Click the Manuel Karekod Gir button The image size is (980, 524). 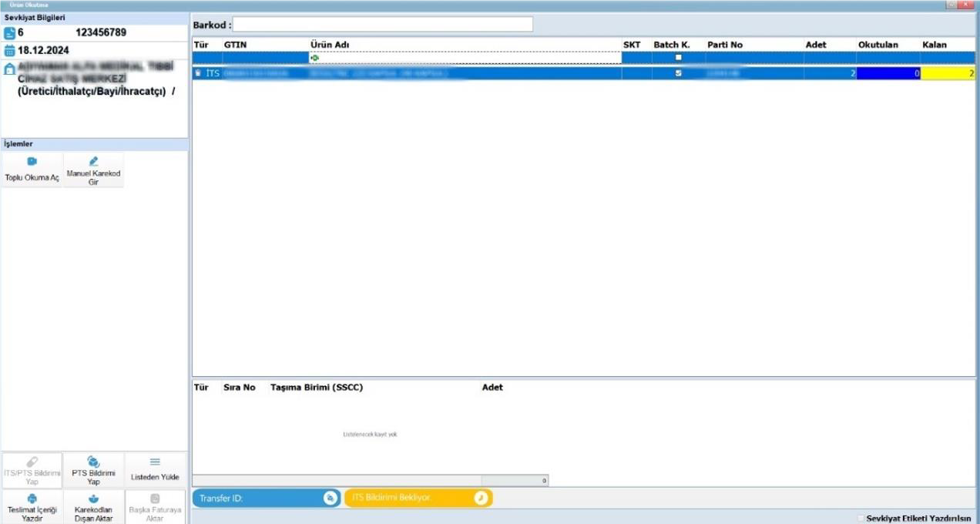click(x=93, y=169)
